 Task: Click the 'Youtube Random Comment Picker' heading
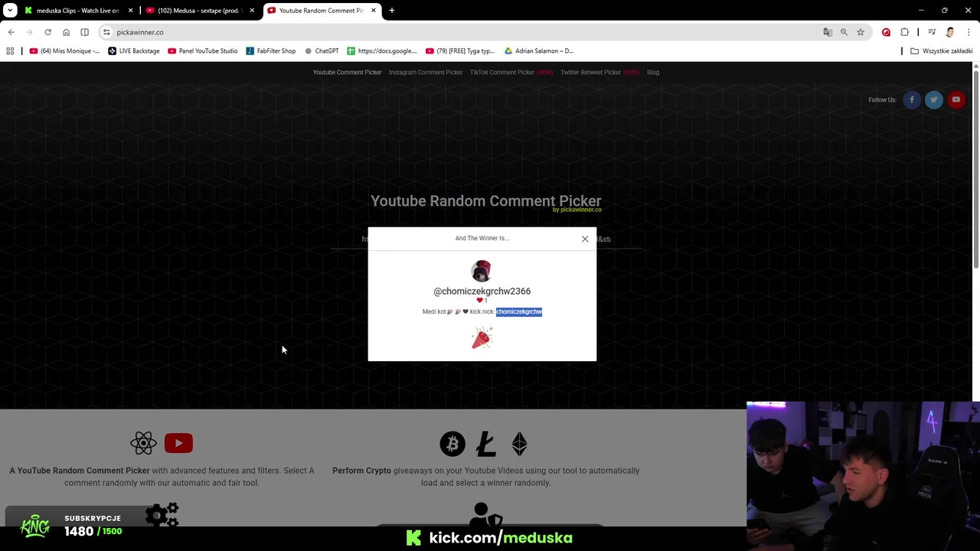point(486,201)
